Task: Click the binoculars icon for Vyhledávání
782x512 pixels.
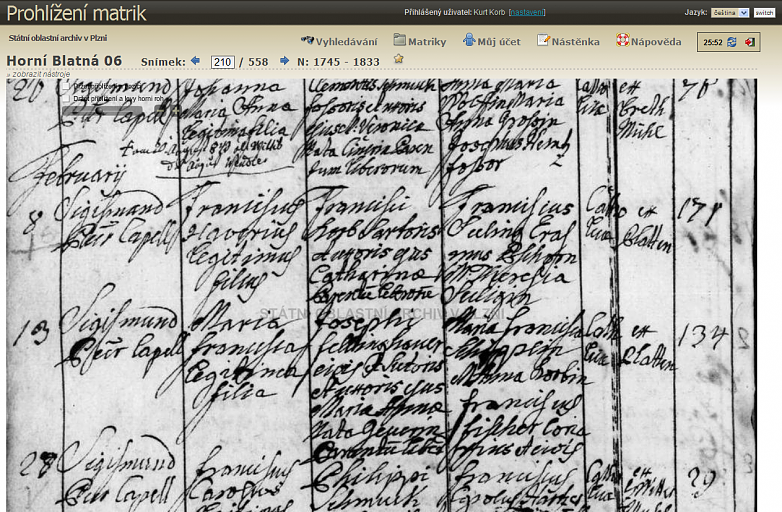Action: coord(307,41)
